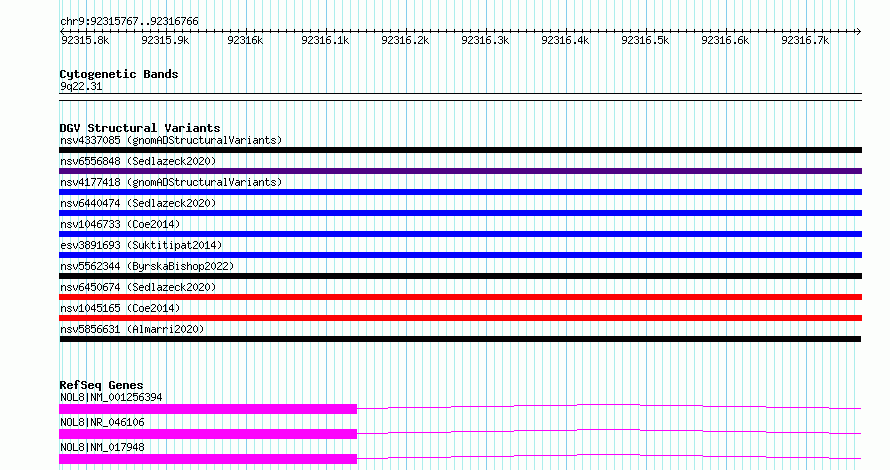The width and height of the screenshot is (890, 470).
Task: Open the NOL8|NM_017948 transcript label
Action: tap(102, 447)
